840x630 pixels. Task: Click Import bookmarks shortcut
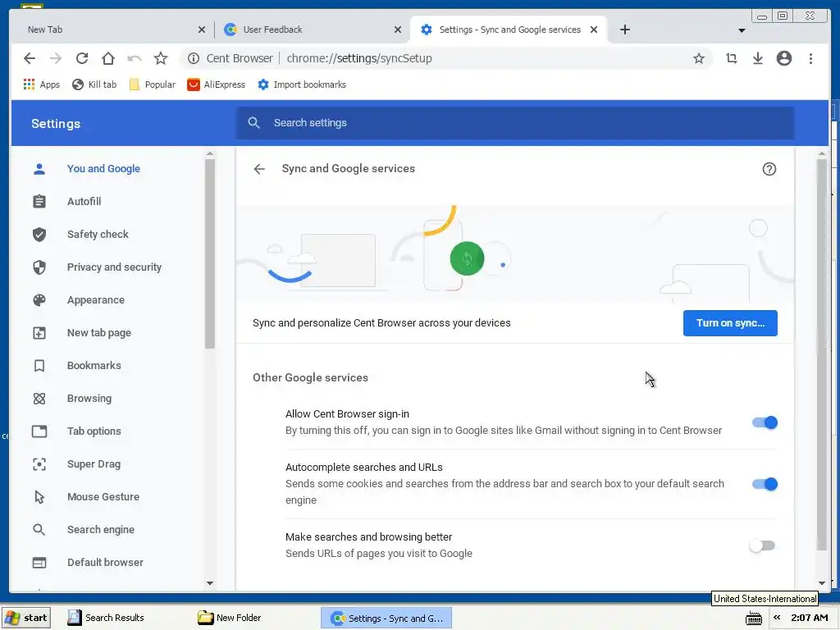point(302,84)
